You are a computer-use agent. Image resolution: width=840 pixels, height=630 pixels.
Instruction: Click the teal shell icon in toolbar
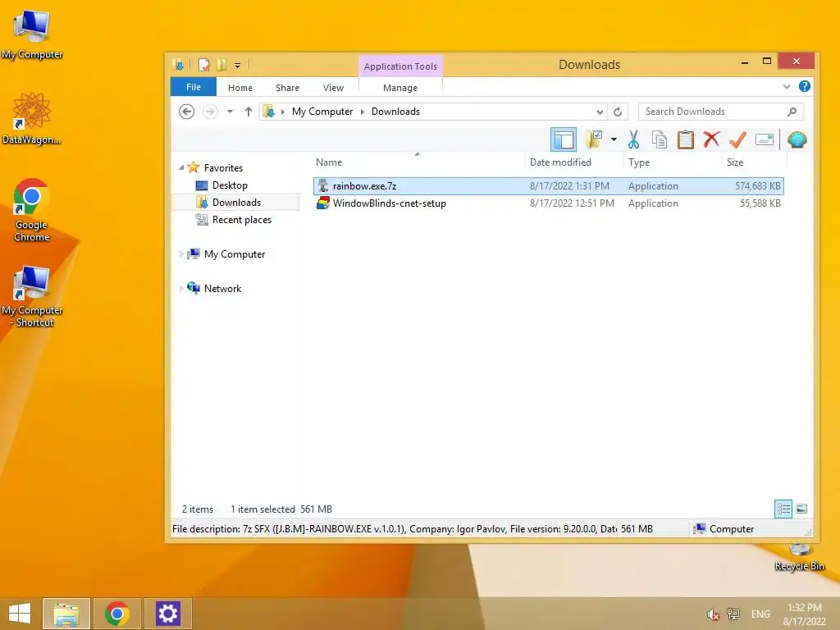[x=797, y=139]
